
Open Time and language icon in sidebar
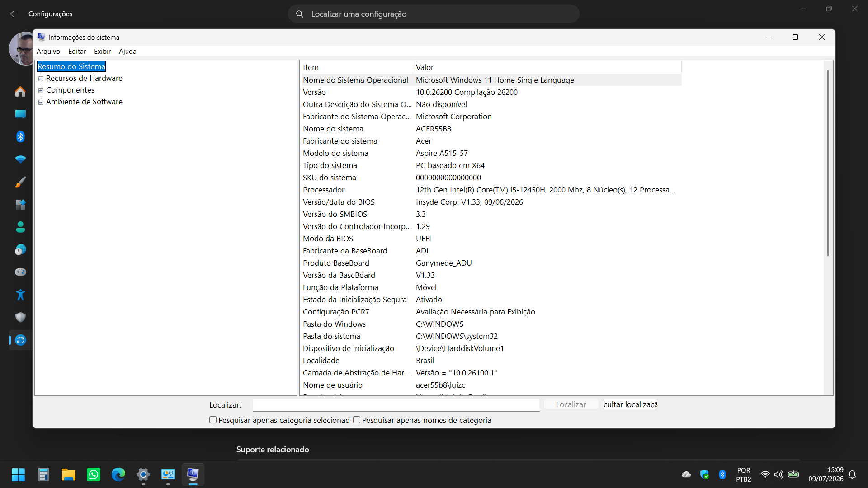tap(20, 250)
